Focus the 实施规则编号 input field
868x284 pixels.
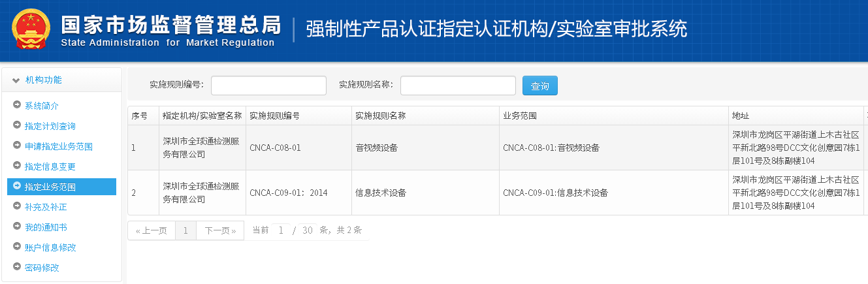click(268, 86)
